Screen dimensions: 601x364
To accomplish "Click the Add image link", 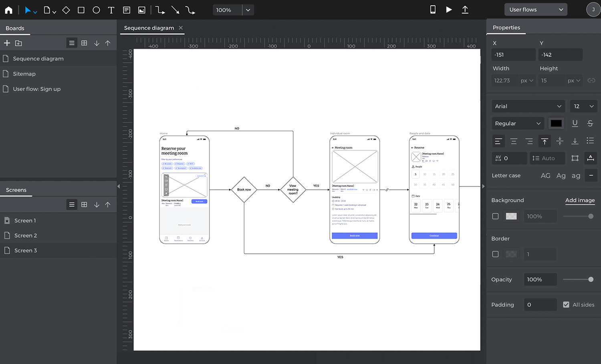I will click(580, 200).
